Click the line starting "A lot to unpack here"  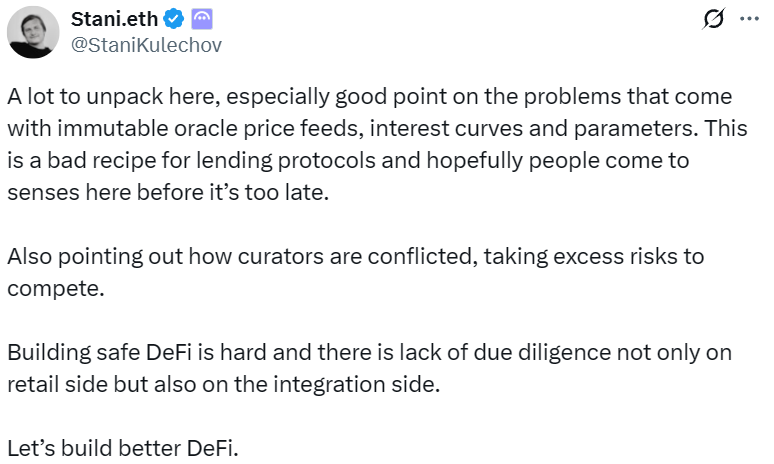(370, 97)
